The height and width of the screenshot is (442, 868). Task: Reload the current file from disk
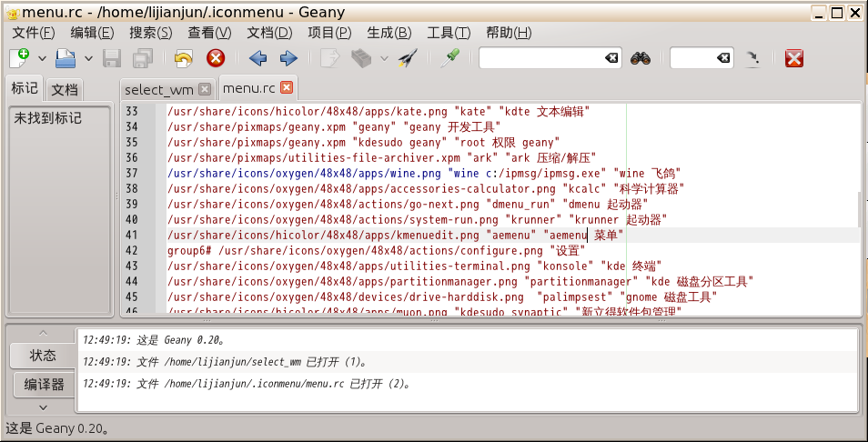pos(183,58)
